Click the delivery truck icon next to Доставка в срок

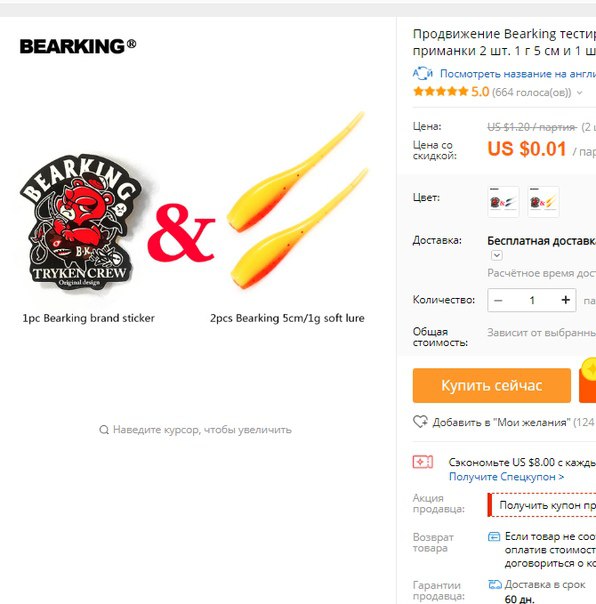coord(495,584)
